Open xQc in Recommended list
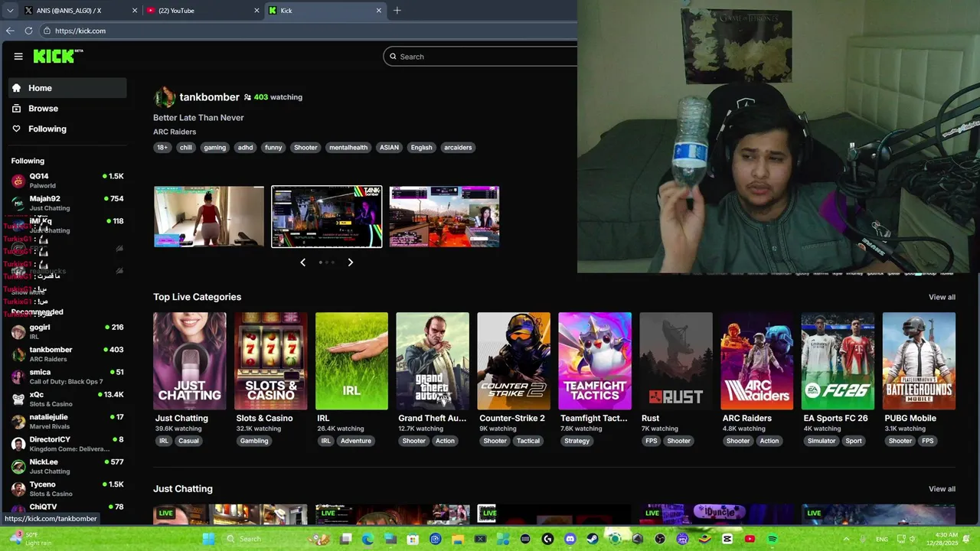 point(67,399)
